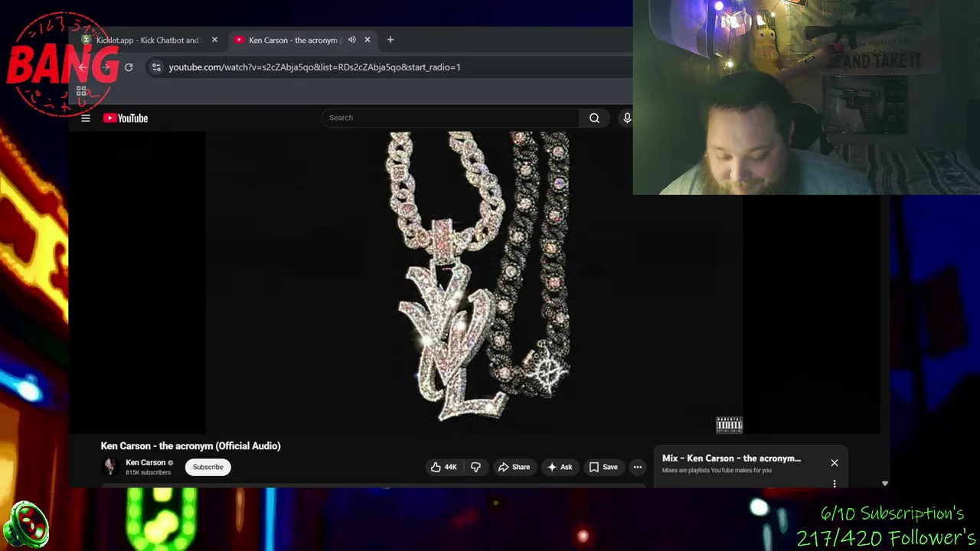Screen dimensions: 980x551
Task: Close the Kicklet.app tab
Action: point(214,40)
